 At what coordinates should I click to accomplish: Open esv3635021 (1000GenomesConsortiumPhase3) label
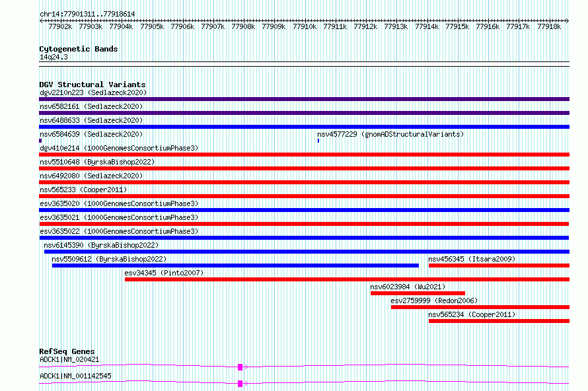(119, 217)
